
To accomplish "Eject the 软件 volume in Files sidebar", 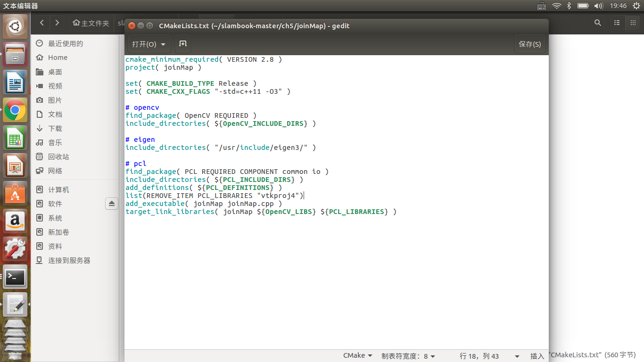I will pos(112,204).
